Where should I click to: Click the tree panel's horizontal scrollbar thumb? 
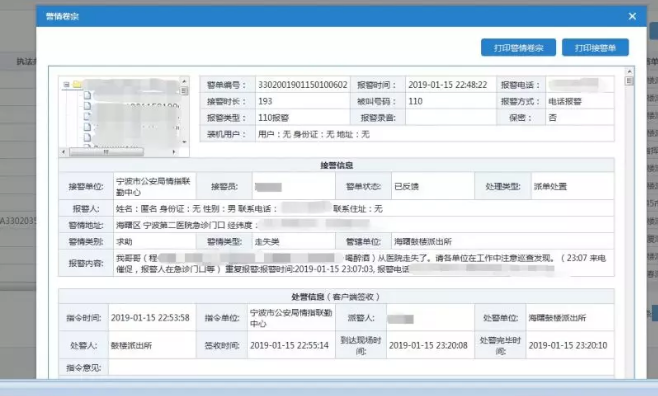(106, 151)
